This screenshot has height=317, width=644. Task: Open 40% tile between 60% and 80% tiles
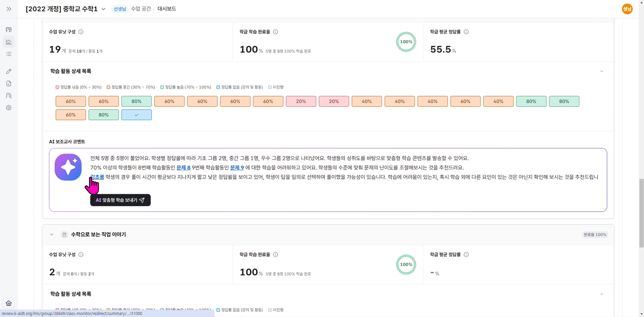498,101
